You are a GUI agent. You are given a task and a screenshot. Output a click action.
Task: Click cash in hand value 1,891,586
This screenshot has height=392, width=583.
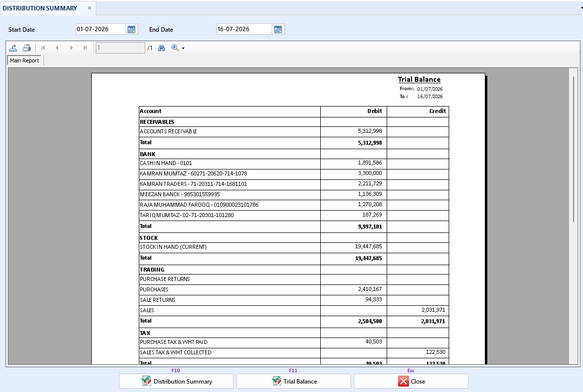[x=370, y=163]
